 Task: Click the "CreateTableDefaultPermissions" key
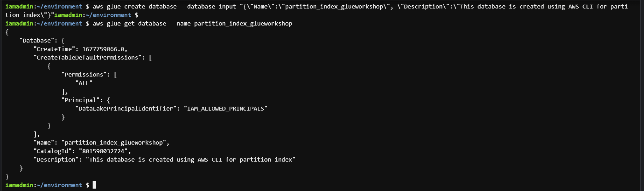click(87, 57)
